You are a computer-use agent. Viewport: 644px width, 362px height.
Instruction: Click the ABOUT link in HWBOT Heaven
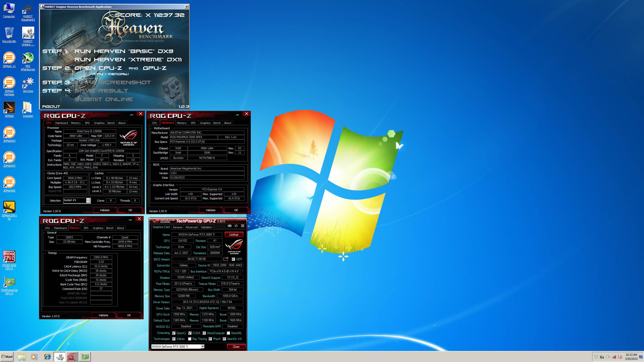pos(51,107)
